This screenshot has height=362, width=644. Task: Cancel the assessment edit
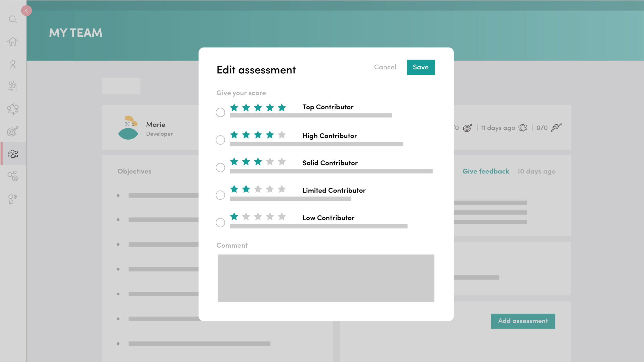tap(385, 67)
